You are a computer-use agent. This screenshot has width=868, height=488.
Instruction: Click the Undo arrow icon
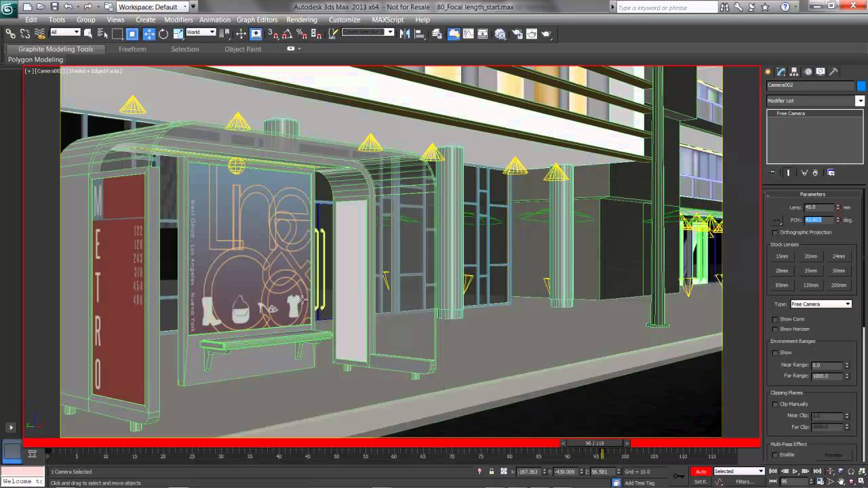click(68, 7)
